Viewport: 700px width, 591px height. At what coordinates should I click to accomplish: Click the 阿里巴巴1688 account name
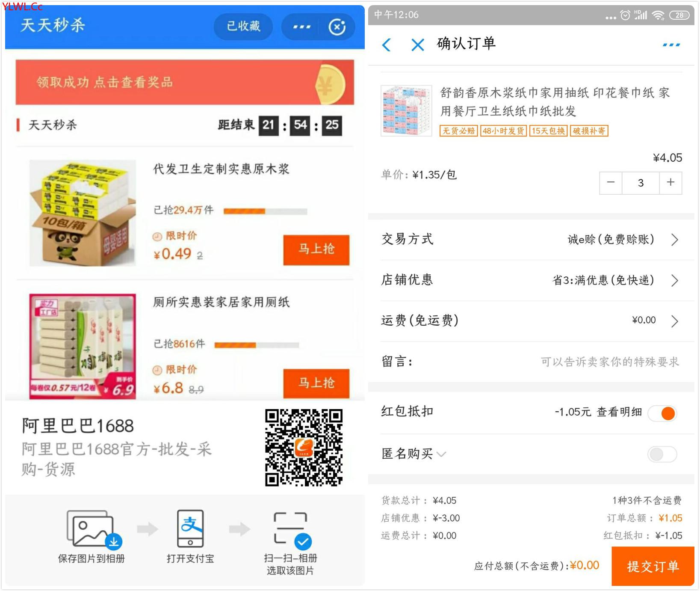click(x=78, y=426)
